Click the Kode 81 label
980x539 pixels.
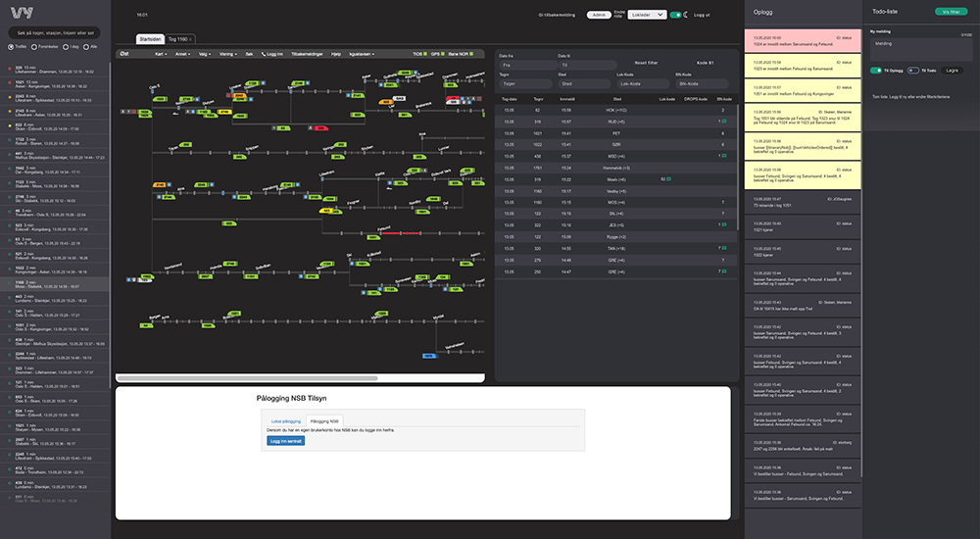click(x=705, y=63)
